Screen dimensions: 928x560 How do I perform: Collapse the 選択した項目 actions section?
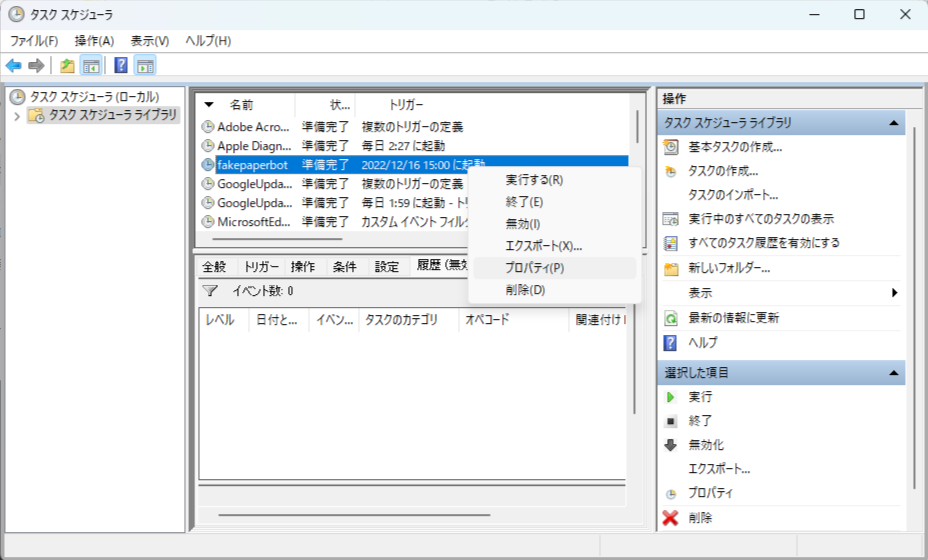(894, 373)
